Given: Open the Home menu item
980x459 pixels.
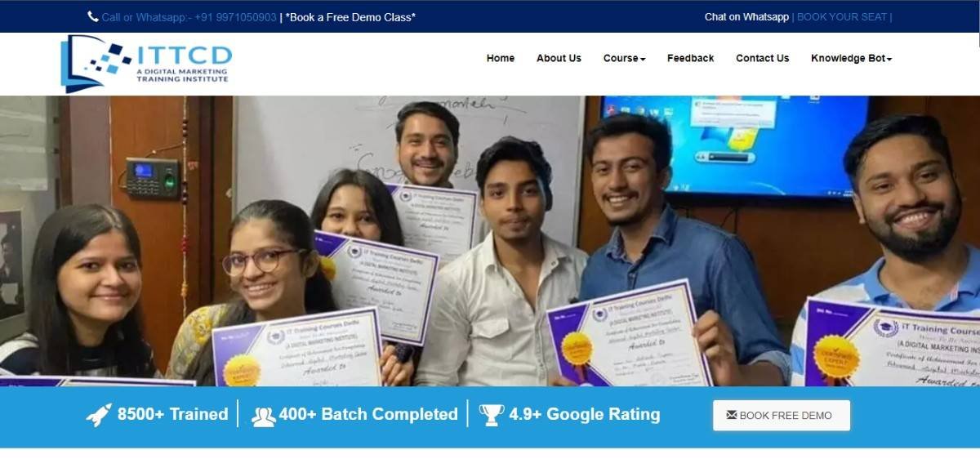Looking at the screenshot, I should pos(501,58).
